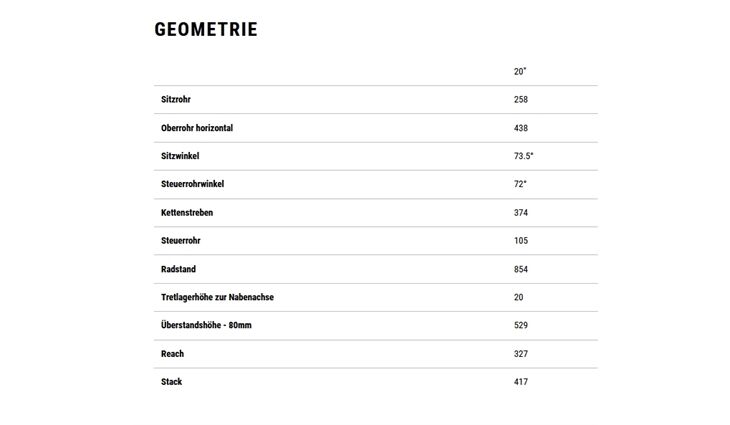Click the Steuerrohr row label

click(181, 241)
